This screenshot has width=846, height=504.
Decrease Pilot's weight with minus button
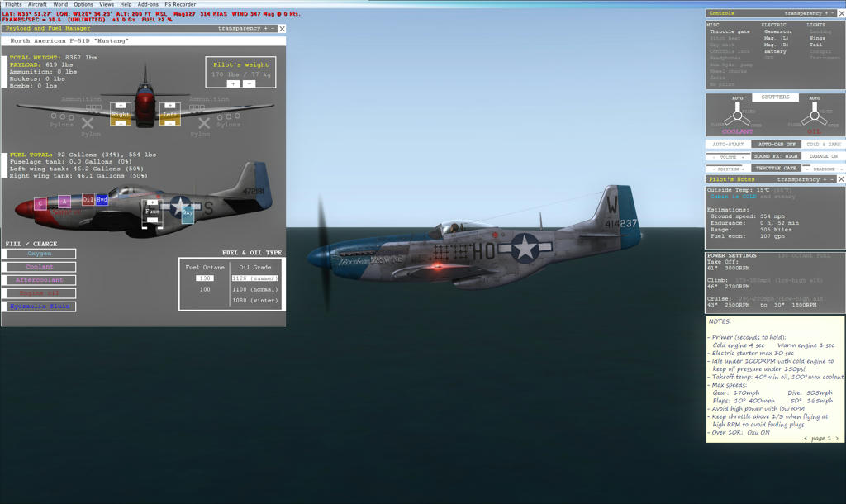tap(249, 83)
